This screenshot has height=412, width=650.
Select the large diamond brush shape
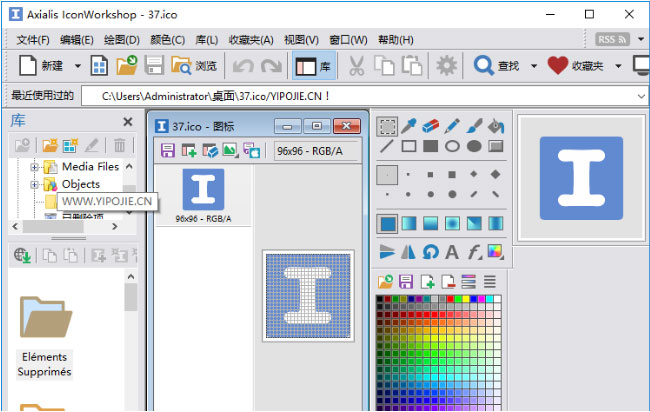click(x=495, y=174)
